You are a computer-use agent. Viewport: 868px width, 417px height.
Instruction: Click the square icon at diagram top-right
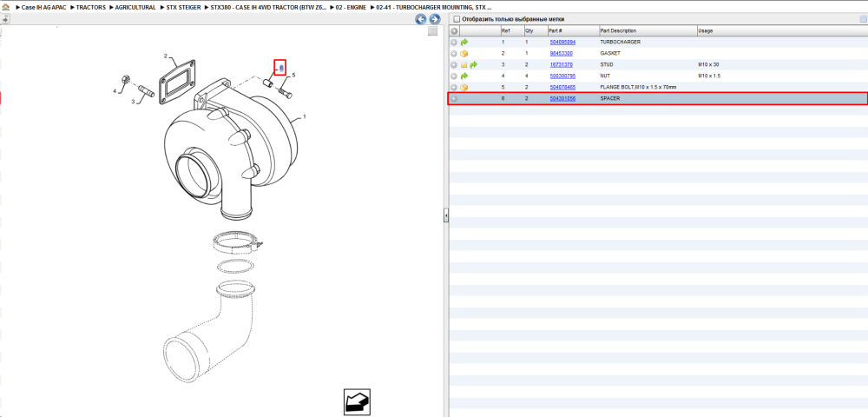[433, 31]
